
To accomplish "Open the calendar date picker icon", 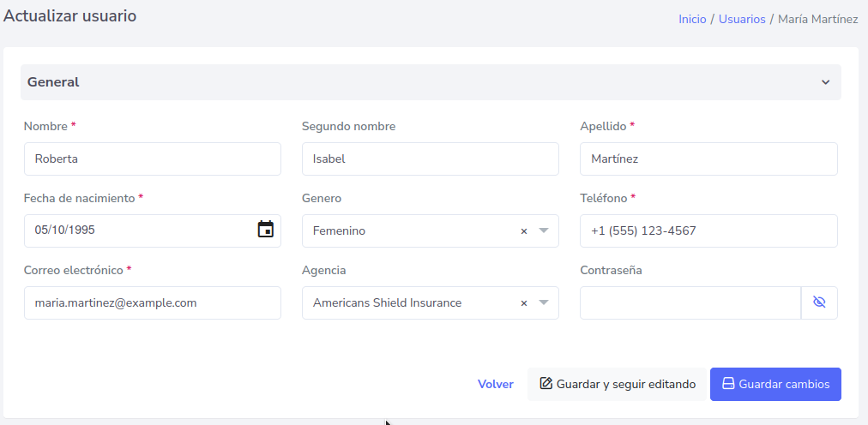I will click(x=266, y=230).
